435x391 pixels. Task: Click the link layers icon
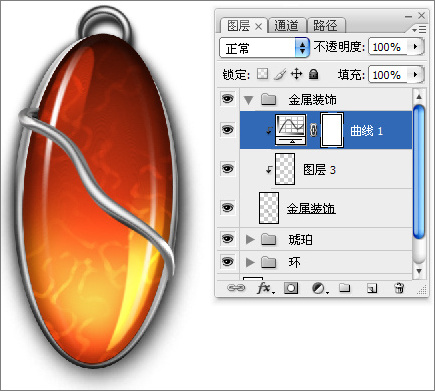(x=236, y=288)
